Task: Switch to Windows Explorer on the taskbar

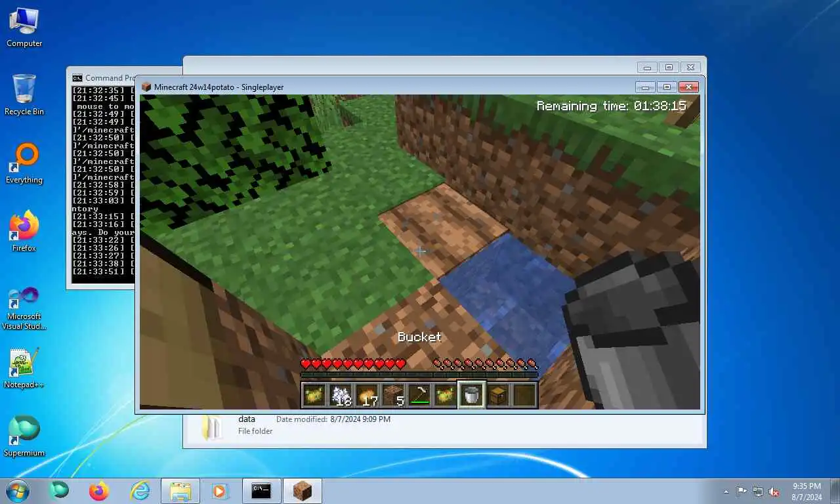Action: (180, 490)
